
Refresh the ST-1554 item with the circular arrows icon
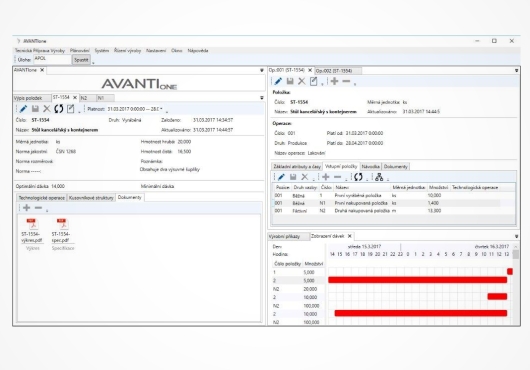[59, 109]
